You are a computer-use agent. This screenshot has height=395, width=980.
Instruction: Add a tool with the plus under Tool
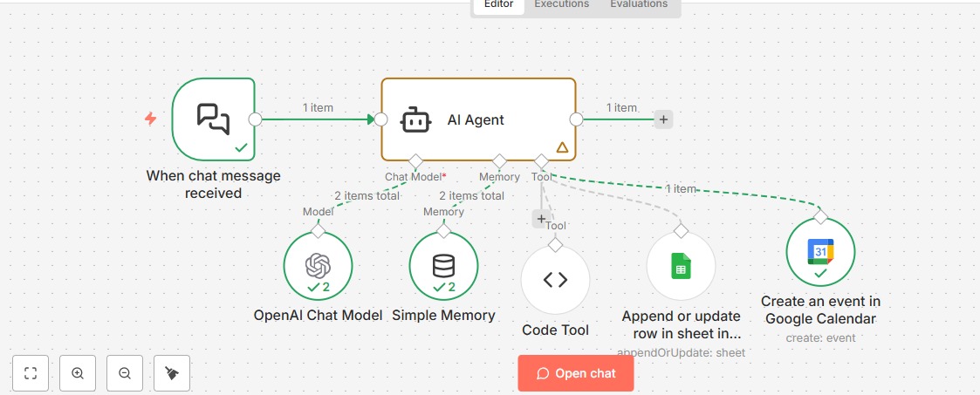541,219
